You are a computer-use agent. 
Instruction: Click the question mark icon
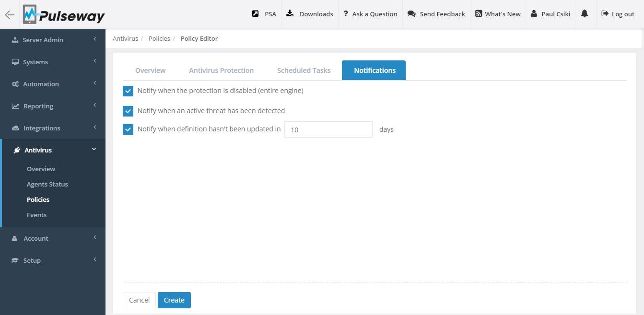345,14
